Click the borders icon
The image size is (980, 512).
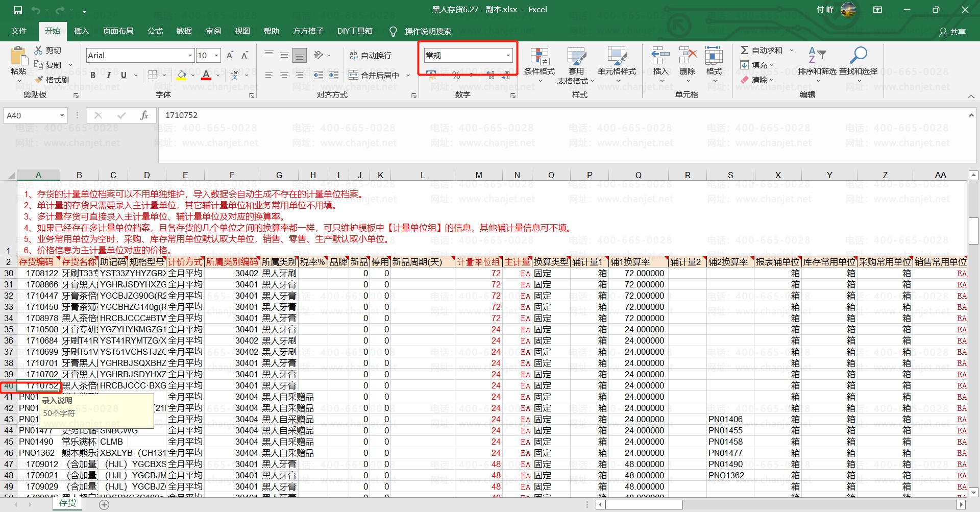[152, 75]
